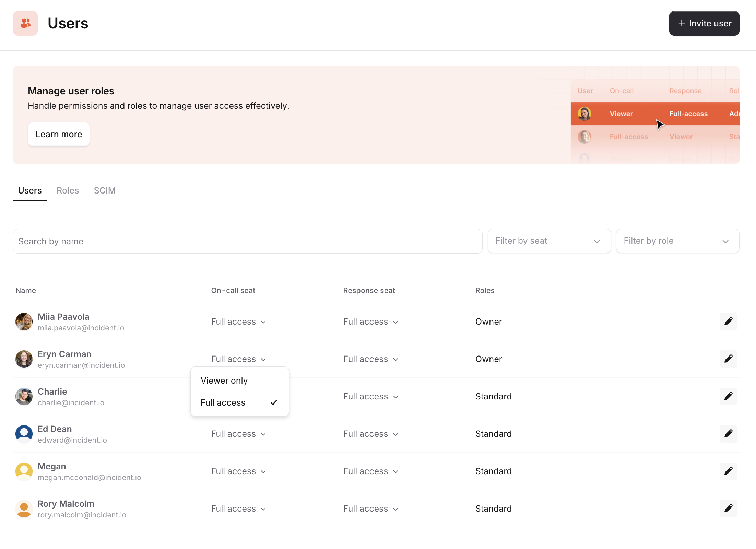Open the SCIM tab
This screenshot has height=549, width=756.
coord(105,190)
